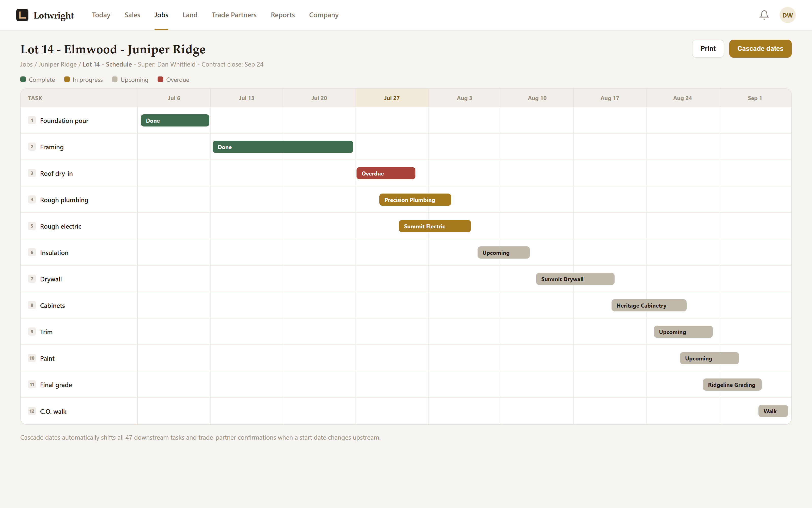Image resolution: width=812 pixels, height=508 pixels.
Task: Click the Sep 1 week header
Action: click(755, 98)
